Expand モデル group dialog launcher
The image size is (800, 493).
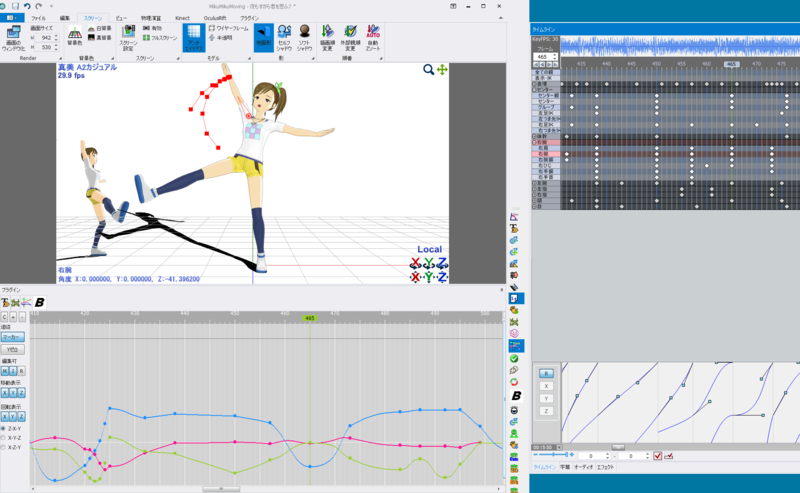tap(249, 59)
